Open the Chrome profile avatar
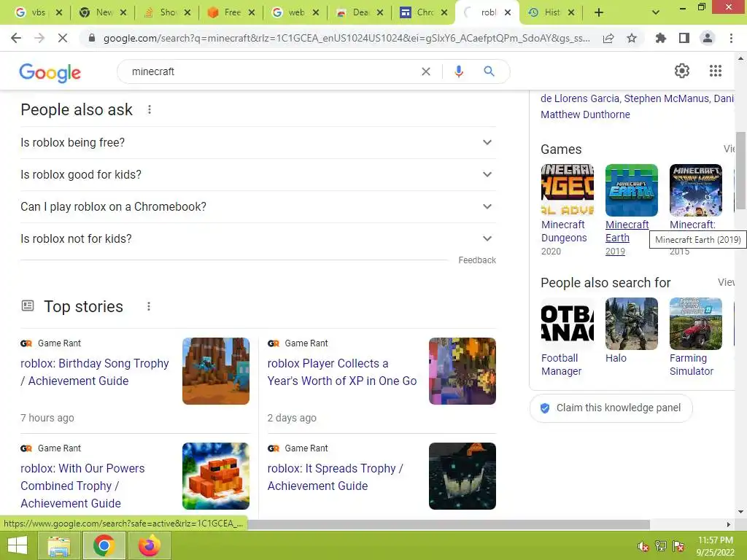The height and width of the screenshot is (560, 747). point(708,38)
